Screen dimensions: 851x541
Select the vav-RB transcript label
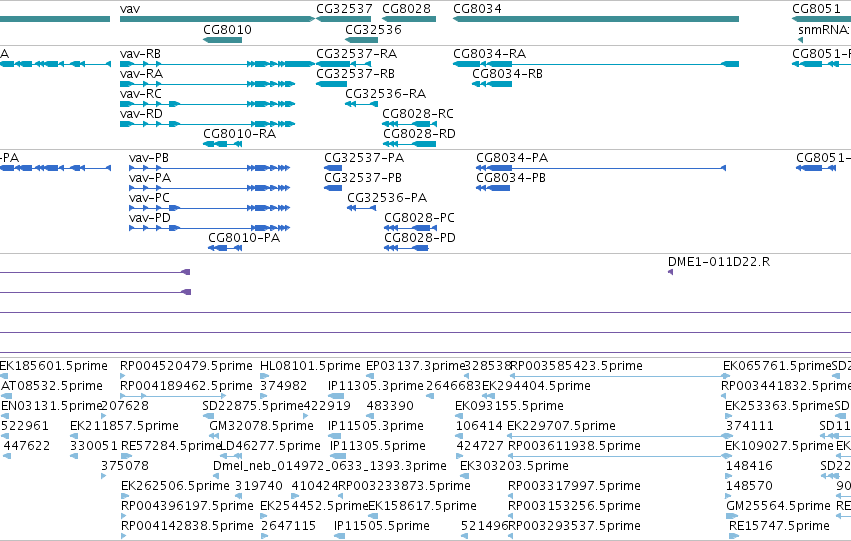click(x=140, y=54)
